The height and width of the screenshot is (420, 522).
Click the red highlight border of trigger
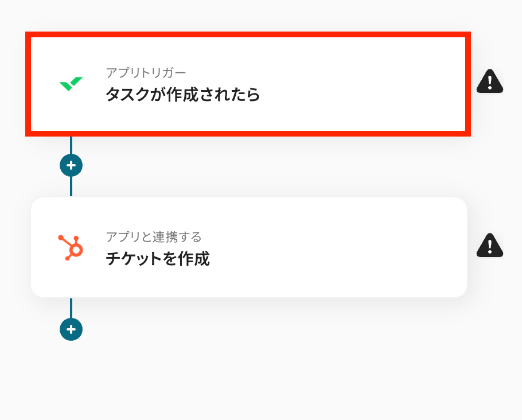coord(248,34)
